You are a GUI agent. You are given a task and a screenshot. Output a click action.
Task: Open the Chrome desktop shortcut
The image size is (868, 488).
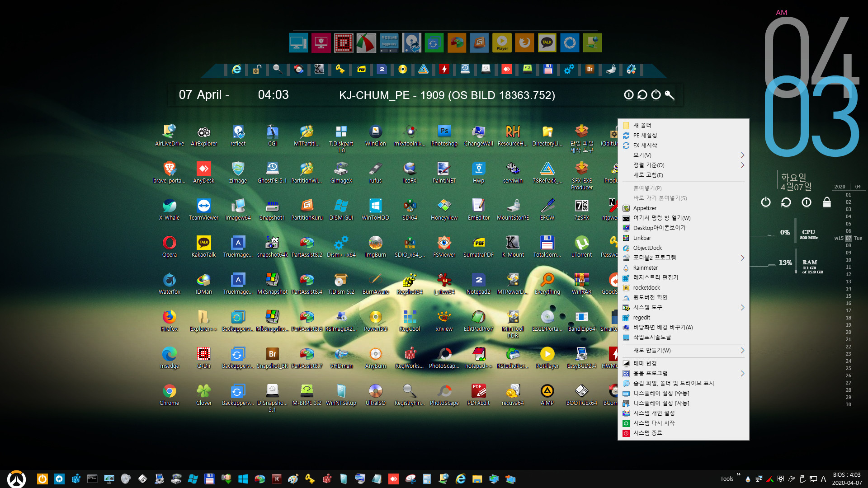click(170, 394)
